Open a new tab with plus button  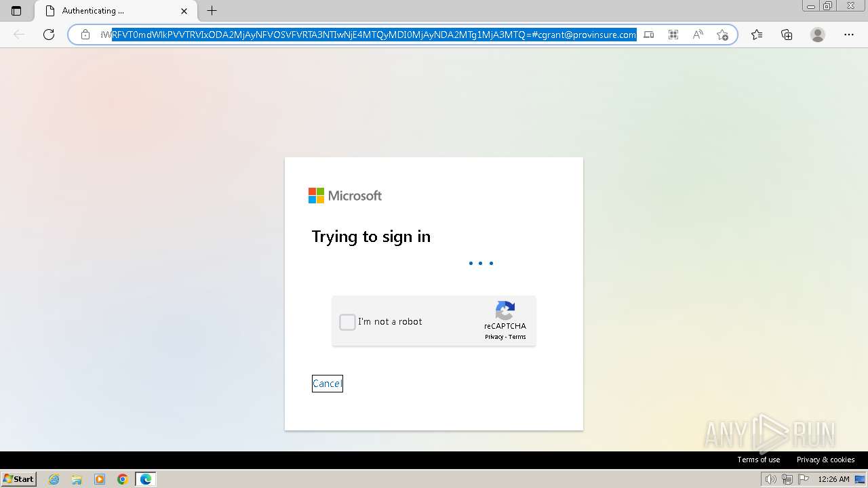(212, 11)
